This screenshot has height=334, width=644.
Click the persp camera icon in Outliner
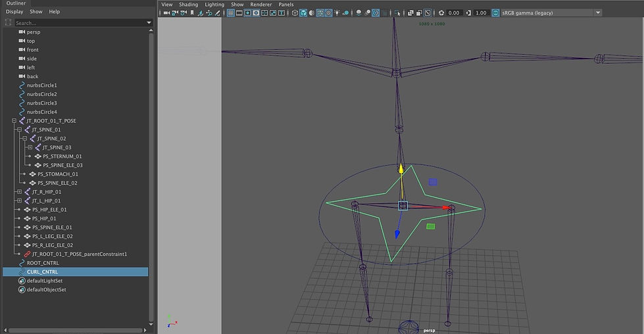(x=22, y=32)
